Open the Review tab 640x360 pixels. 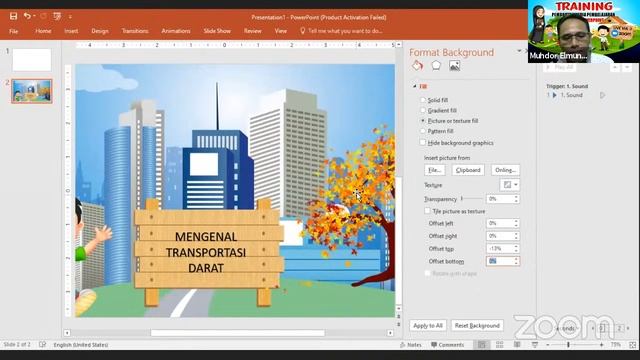pos(253,31)
